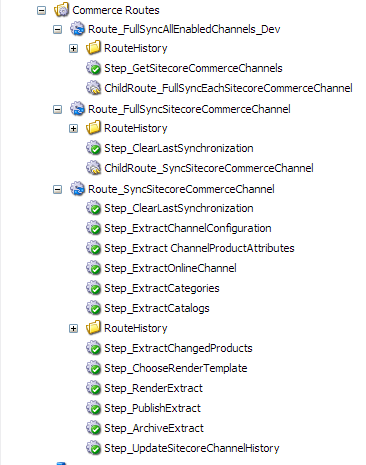Image resolution: width=366 pixels, height=465 pixels.
Task: Click the Commerce Routes folder icon
Action: click(61, 10)
